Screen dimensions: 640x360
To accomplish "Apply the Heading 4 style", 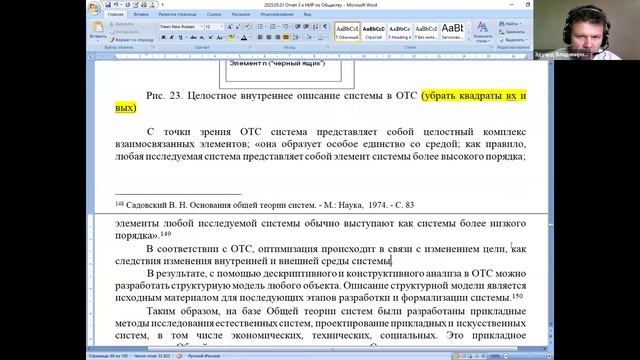I will coord(400,32).
